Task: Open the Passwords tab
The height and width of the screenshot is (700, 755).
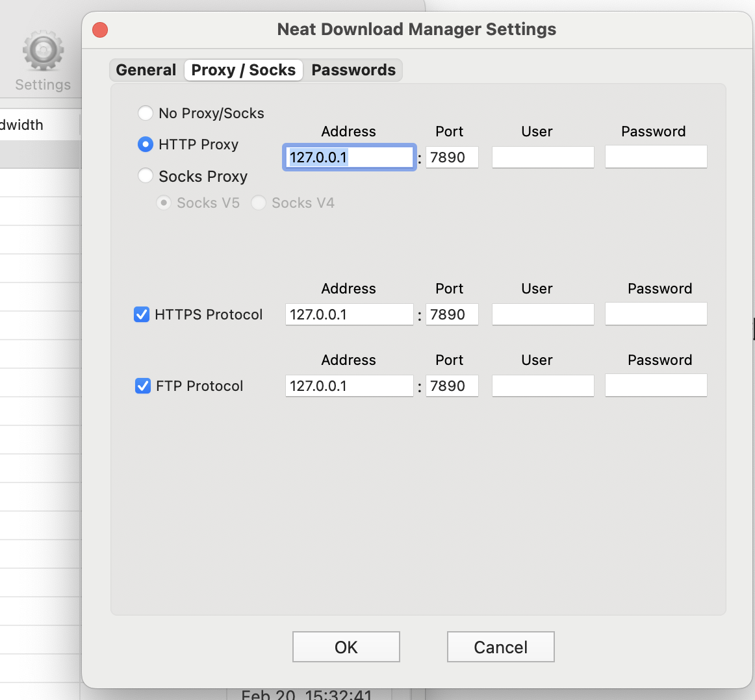Action: pyautogui.click(x=353, y=70)
